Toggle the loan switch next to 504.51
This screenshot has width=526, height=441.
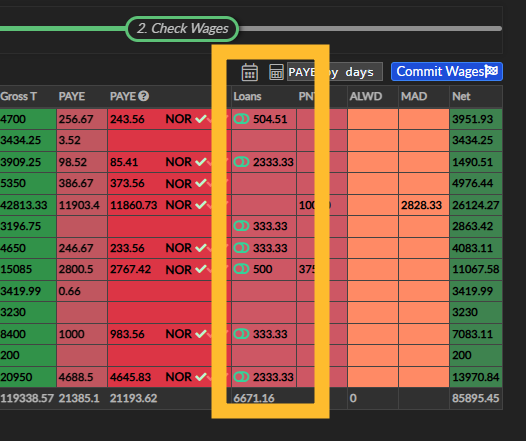click(241, 119)
